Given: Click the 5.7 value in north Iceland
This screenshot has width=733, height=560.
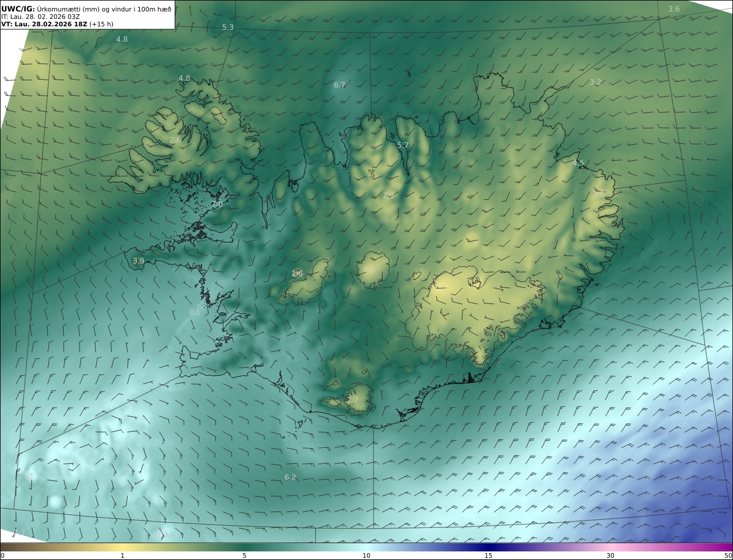Looking at the screenshot, I should click(x=403, y=145).
